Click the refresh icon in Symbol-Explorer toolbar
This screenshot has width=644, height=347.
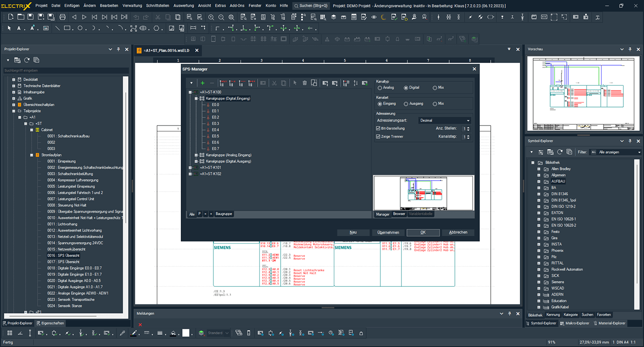point(560,152)
